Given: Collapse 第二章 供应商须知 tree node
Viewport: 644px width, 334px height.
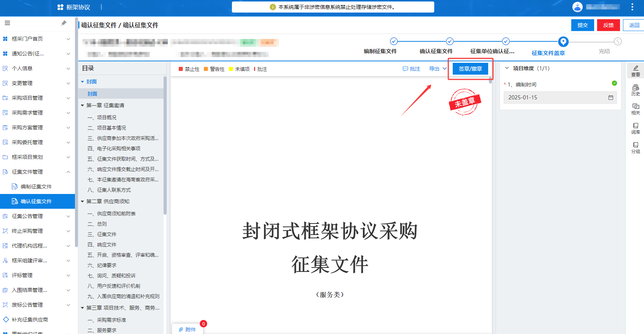Looking at the screenshot, I should [x=82, y=201].
